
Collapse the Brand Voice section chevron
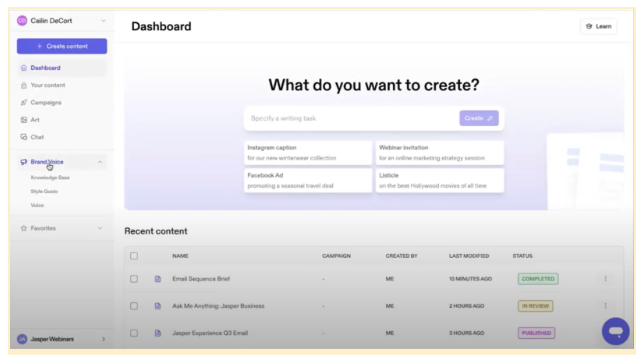[x=100, y=162]
